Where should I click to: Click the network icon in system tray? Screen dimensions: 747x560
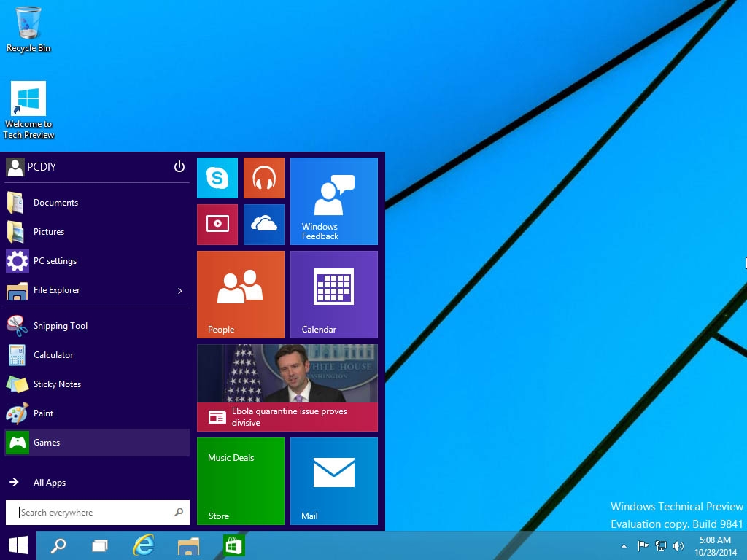(x=661, y=545)
